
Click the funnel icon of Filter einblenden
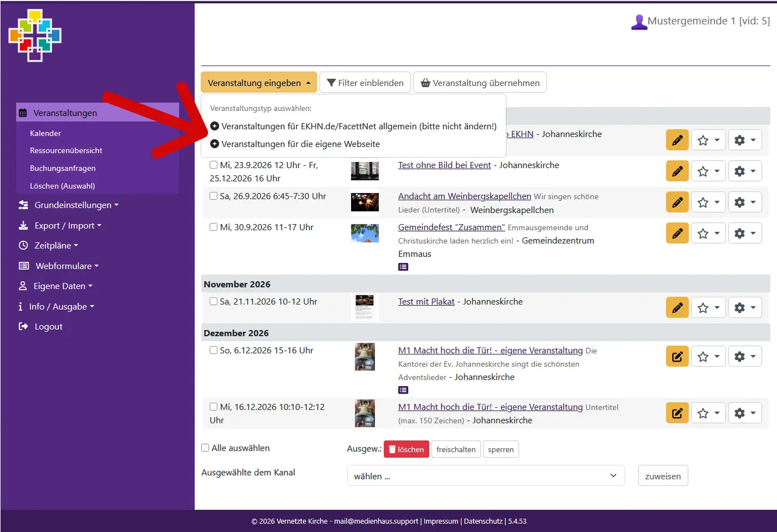331,83
